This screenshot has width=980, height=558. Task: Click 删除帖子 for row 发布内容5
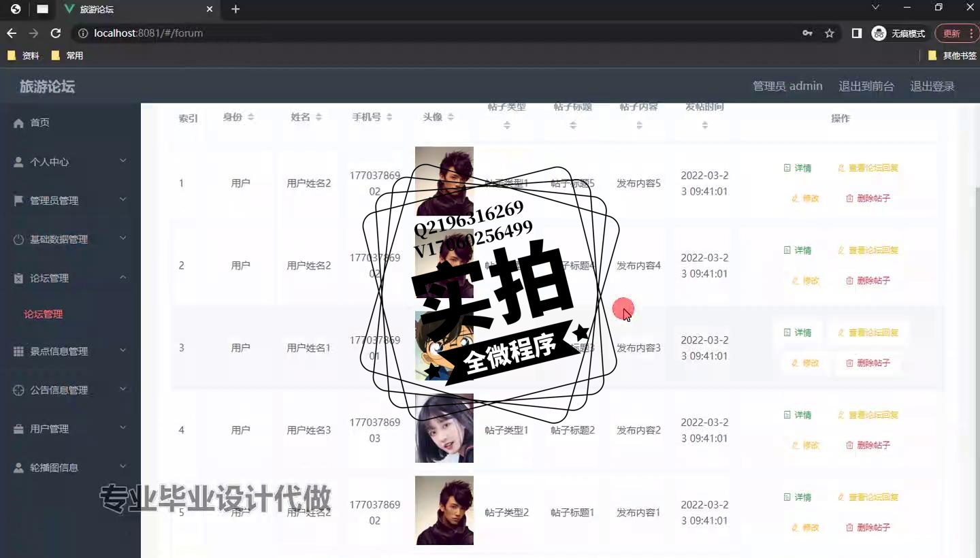[x=868, y=199]
